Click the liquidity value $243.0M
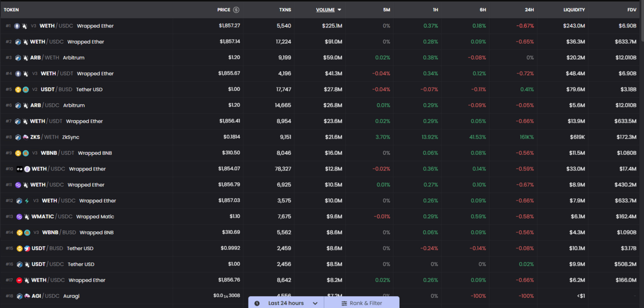This screenshot has height=308, width=644. [574, 26]
